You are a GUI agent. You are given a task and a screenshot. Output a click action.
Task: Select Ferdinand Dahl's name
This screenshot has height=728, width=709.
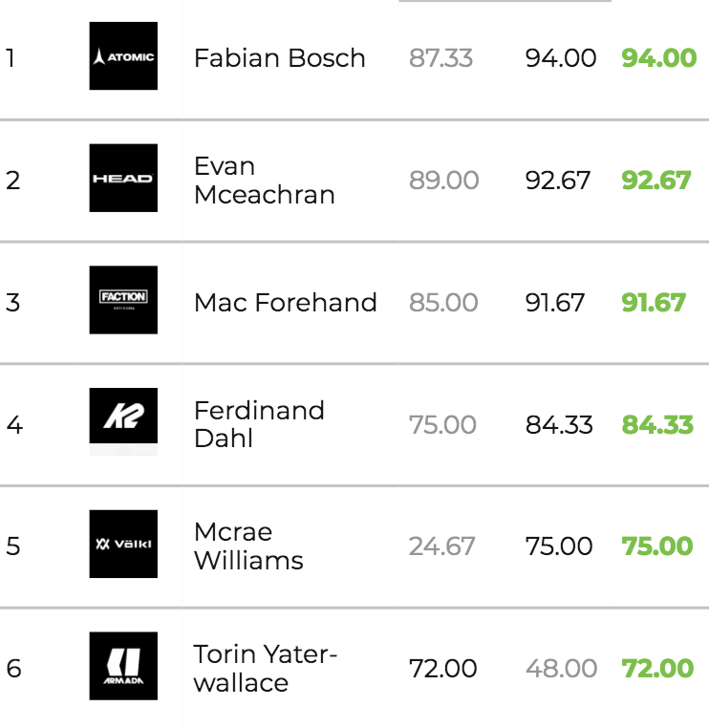click(x=259, y=424)
